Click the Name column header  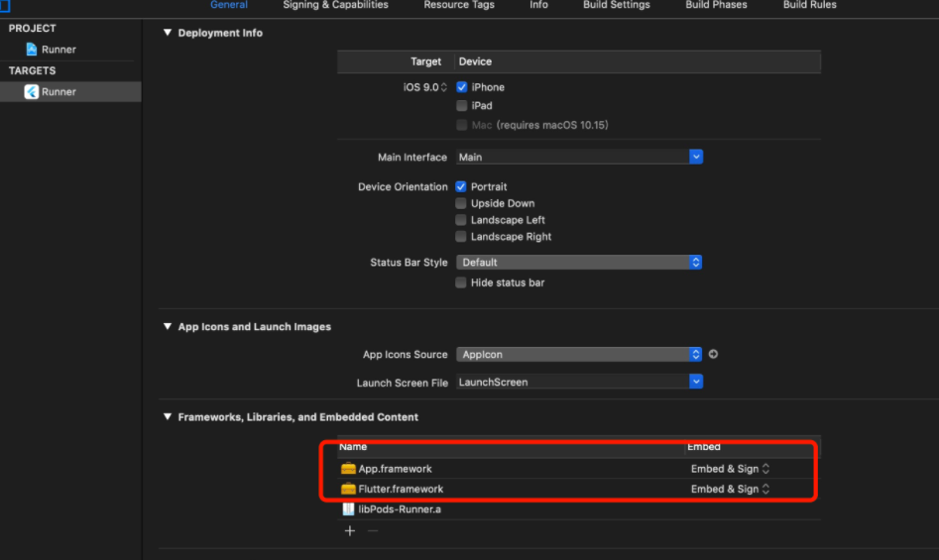353,447
